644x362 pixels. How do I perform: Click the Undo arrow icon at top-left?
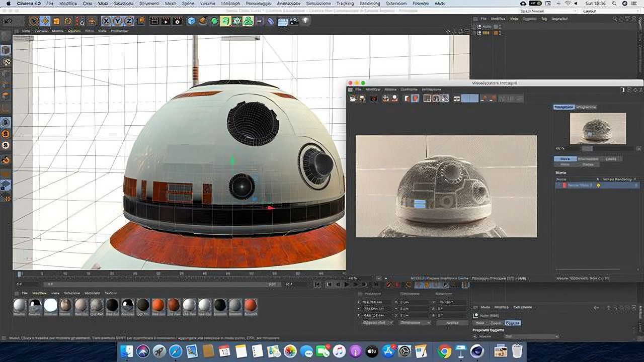[8, 21]
